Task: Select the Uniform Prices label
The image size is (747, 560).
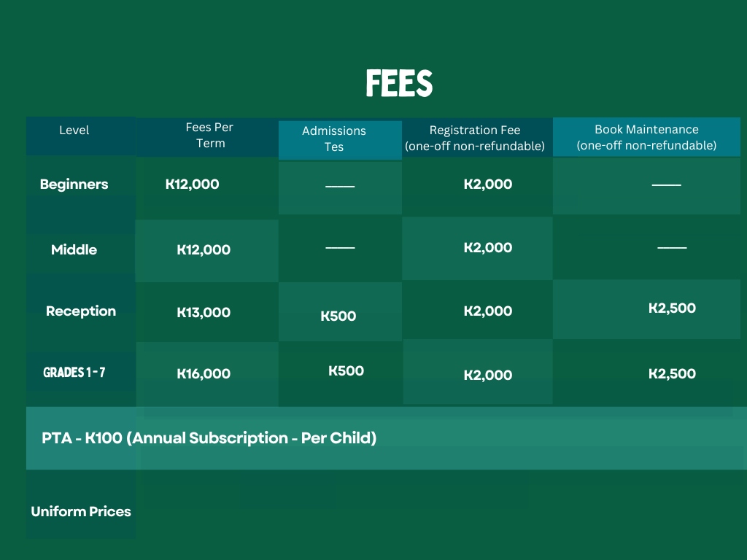Action: click(81, 512)
